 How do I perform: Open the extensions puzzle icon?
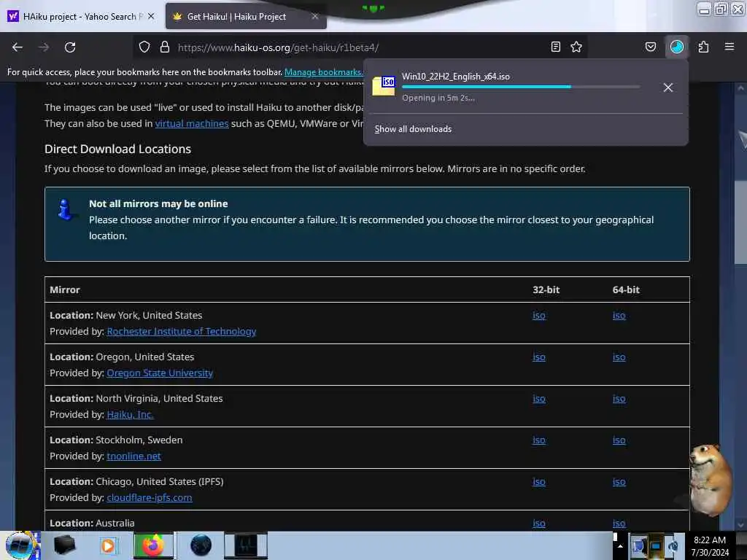703,47
